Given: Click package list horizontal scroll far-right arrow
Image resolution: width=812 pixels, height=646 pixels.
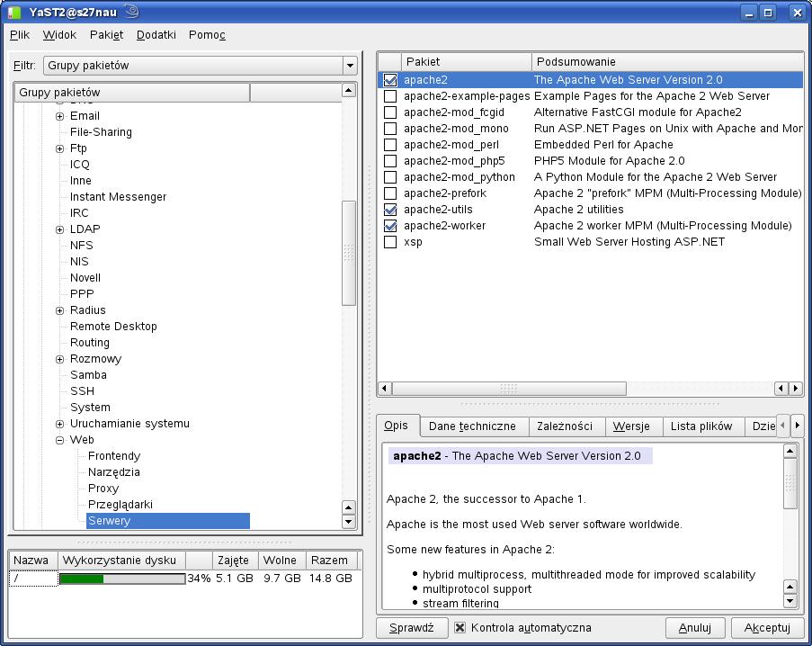Looking at the screenshot, I should [x=796, y=388].
